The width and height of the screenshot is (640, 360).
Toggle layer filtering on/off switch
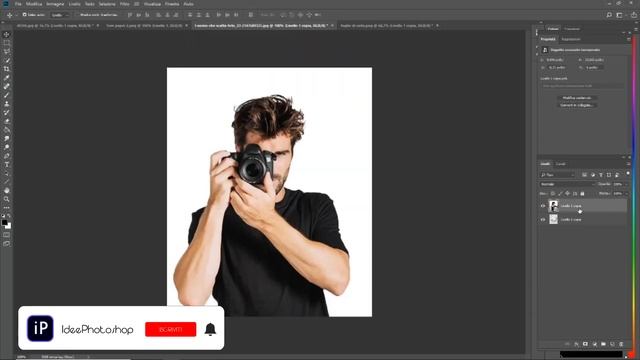(628, 174)
